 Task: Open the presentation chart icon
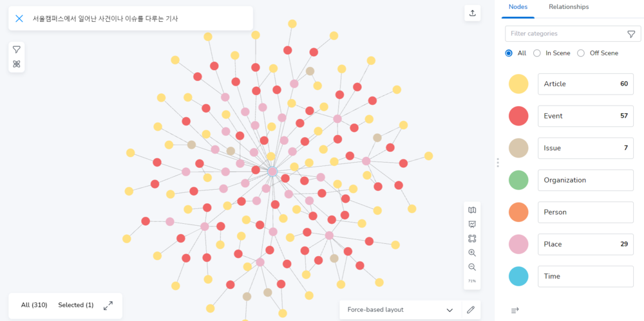[x=472, y=224]
